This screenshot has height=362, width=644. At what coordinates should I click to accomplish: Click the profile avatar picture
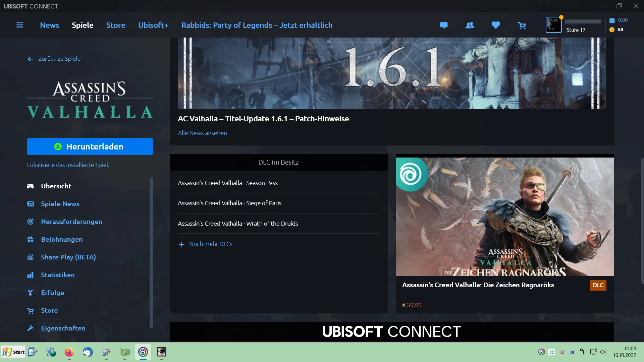point(553,25)
